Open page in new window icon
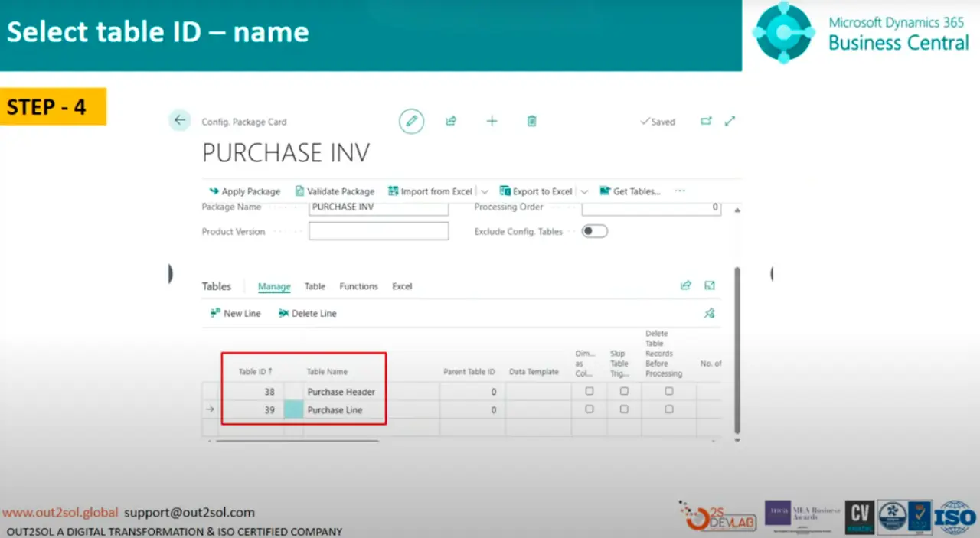 706,121
